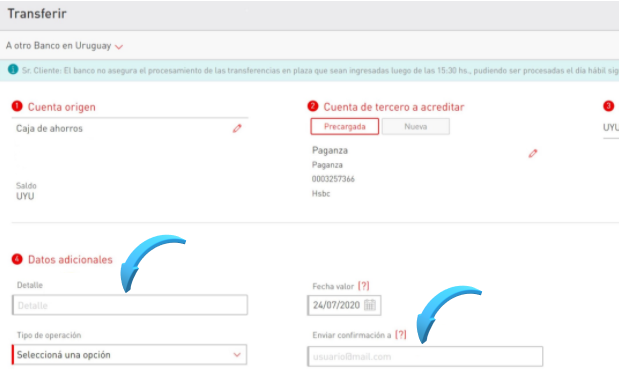The height and width of the screenshot is (387, 619).
Task: Click the Datos adicionales heading
Action: click(70, 259)
